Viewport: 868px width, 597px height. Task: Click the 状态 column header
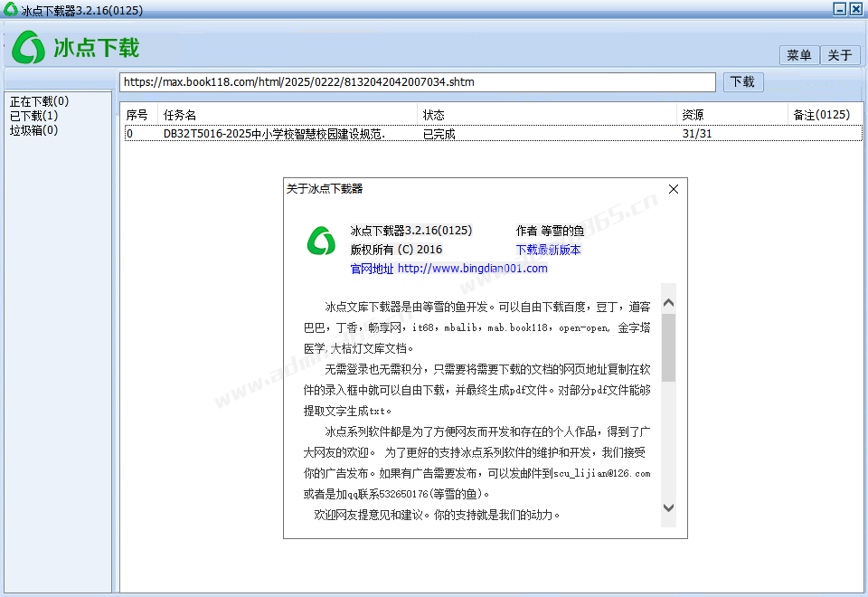[546, 115]
